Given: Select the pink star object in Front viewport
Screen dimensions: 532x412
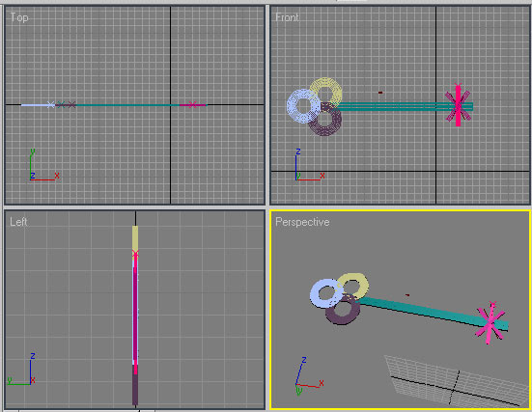Looking at the screenshot, I should pos(458,105).
